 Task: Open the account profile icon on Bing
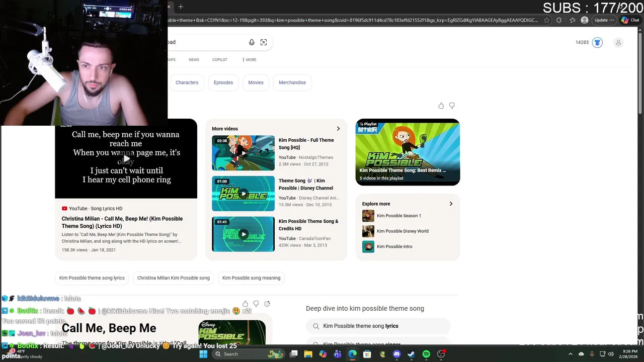[618, 43]
